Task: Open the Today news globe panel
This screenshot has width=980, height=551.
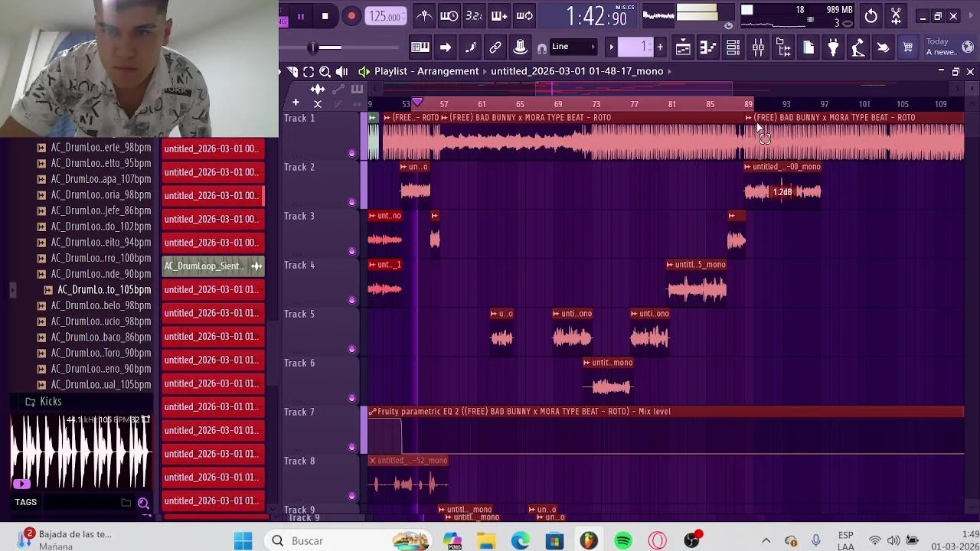Action: [x=949, y=47]
